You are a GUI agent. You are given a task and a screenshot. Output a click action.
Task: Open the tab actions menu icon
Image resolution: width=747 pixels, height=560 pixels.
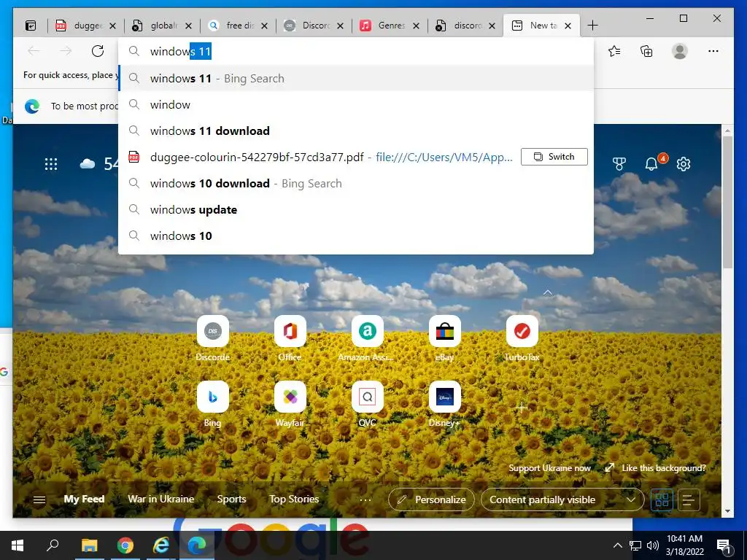31,26
